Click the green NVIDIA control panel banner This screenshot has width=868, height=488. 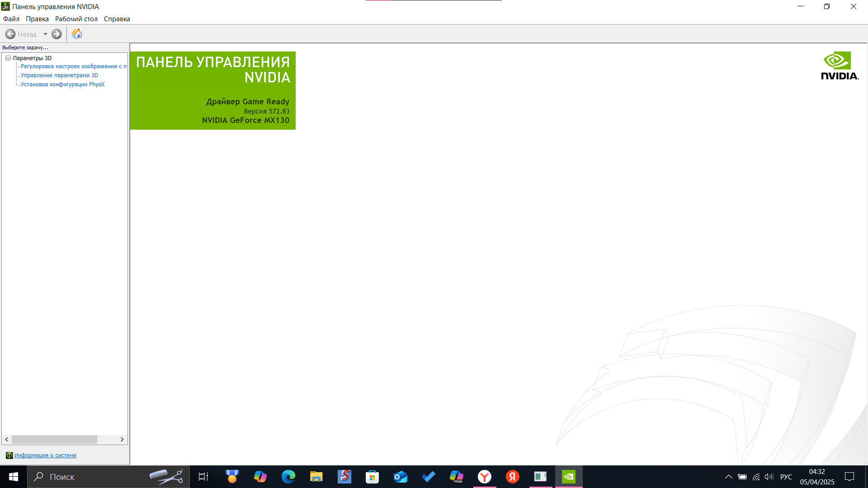[x=212, y=90]
